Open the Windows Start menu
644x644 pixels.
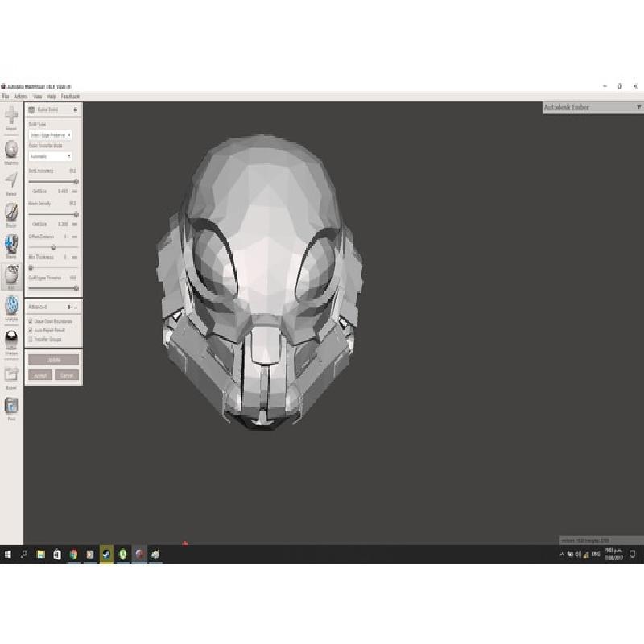[7, 555]
